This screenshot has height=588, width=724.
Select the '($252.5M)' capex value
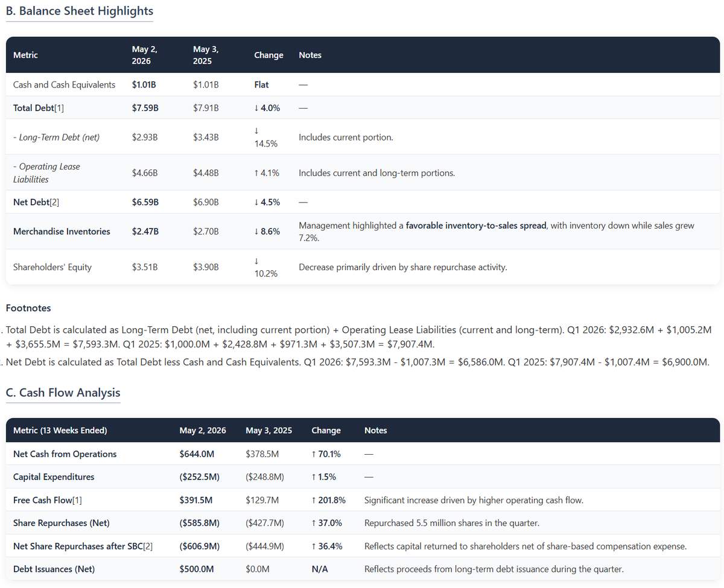[200, 476]
